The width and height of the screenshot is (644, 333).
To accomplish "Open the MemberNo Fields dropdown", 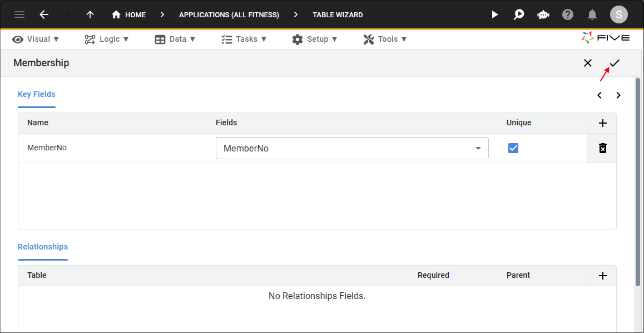I will click(x=352, y=148).
